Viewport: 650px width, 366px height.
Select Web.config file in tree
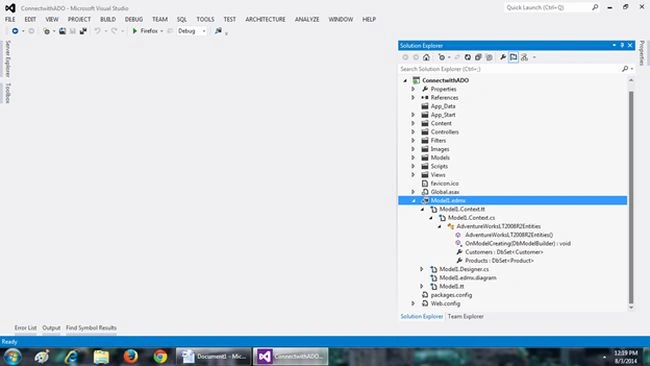click(445, 303)
